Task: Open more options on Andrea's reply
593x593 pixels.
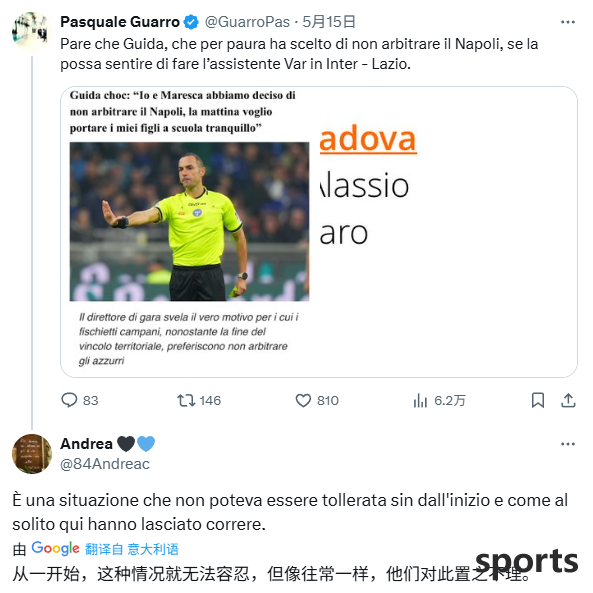Action: tap(568, 444)
